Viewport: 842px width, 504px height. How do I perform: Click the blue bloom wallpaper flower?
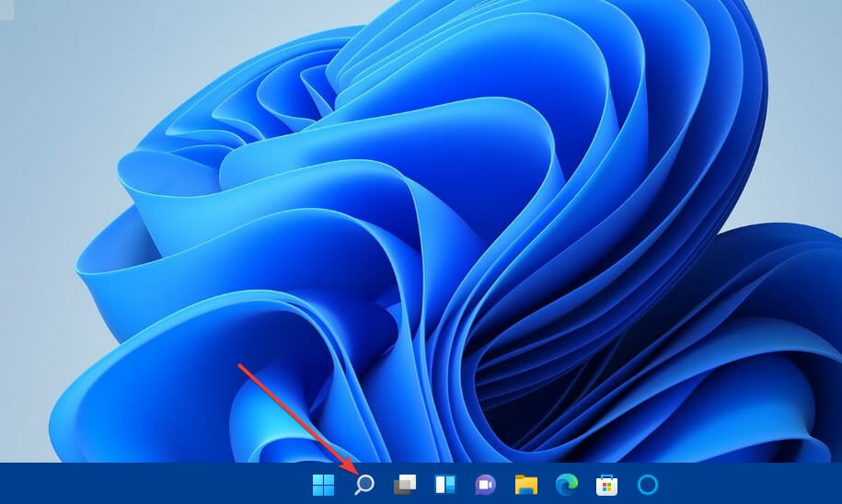(x=460, y=230)
